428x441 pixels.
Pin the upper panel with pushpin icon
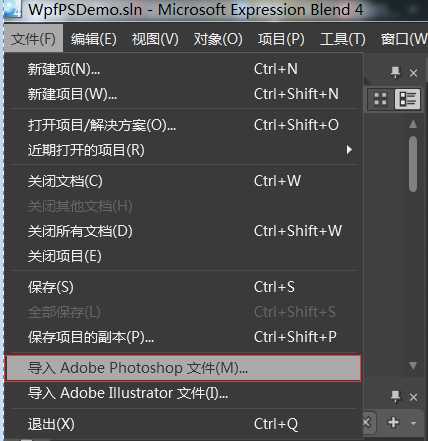point(395,72)
